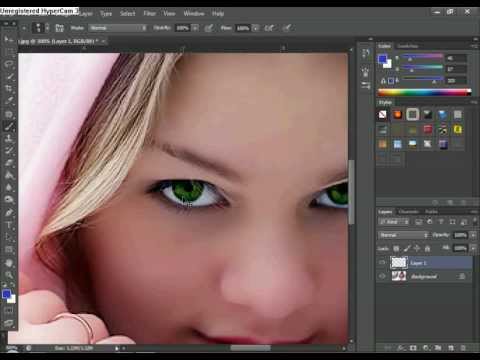The image size is (480, 360).
Task: Switch to the Swatches tab
Action: coord(408,46)
